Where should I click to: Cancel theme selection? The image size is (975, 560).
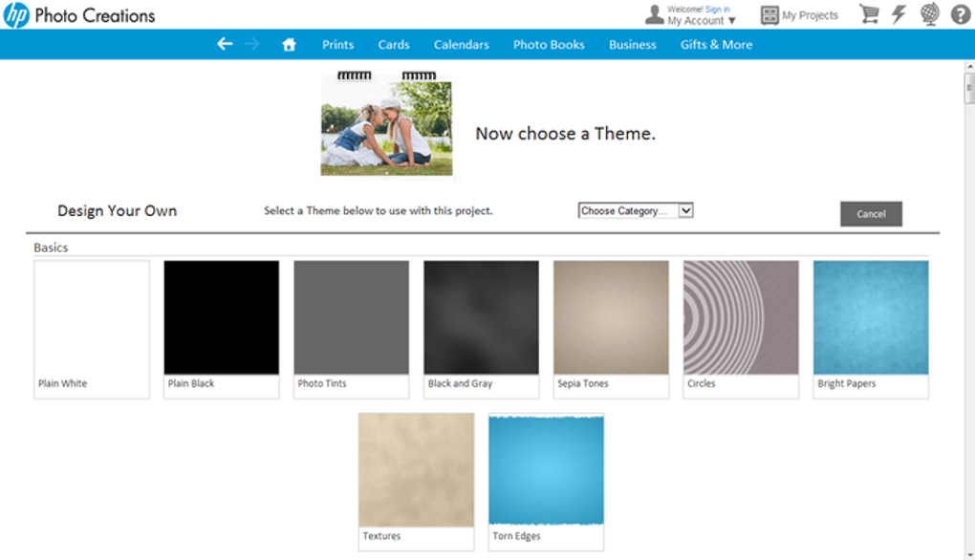pyautogui.click(x=871, y=214)
